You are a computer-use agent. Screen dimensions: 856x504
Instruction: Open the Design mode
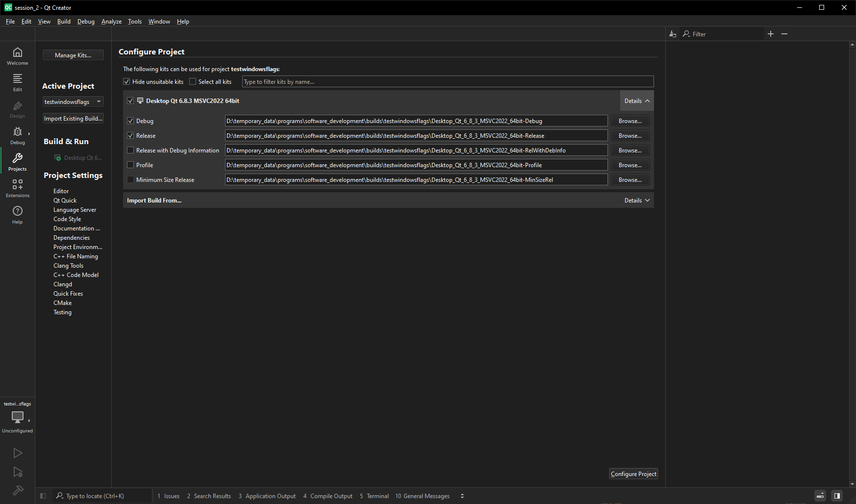[18, 109]
